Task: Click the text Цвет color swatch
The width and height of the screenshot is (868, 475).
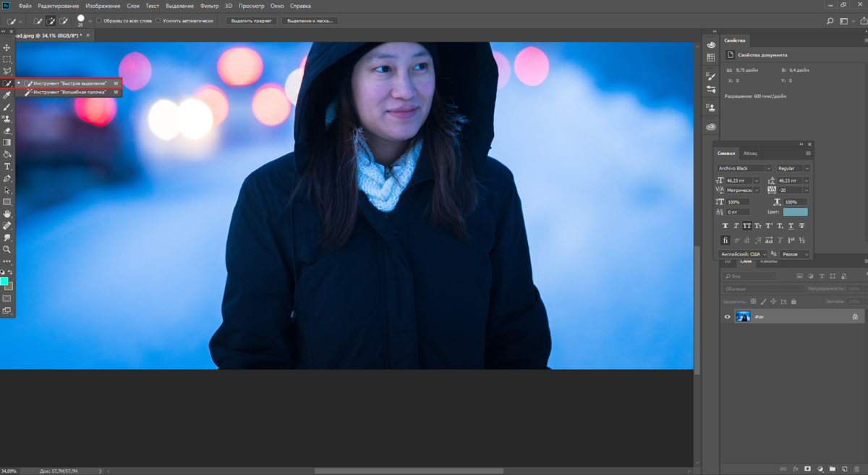Action: click(796, 211)
